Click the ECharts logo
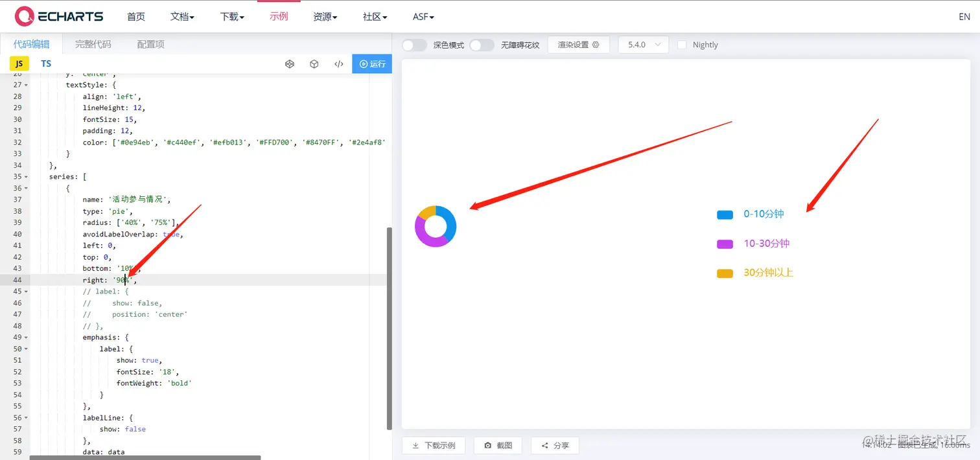 click(x=59, y=16)
